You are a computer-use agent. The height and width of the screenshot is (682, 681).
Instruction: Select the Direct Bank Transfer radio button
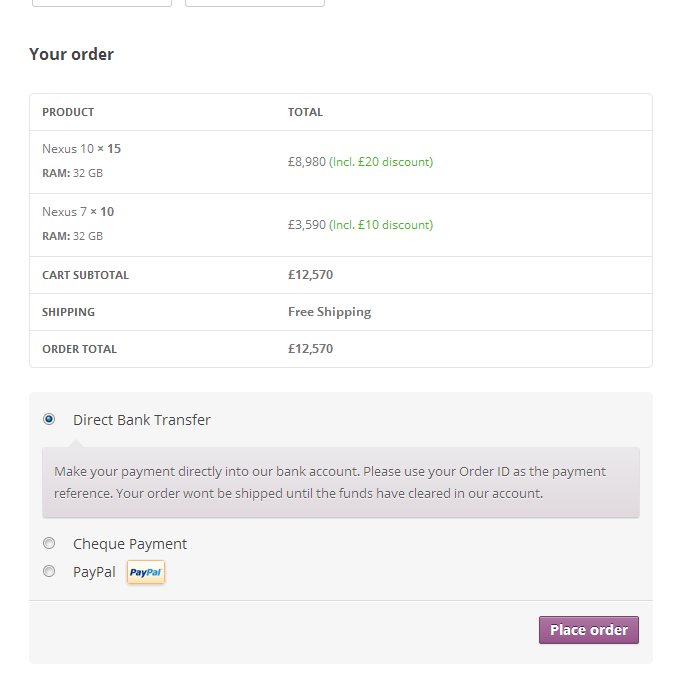coord(49,419)
